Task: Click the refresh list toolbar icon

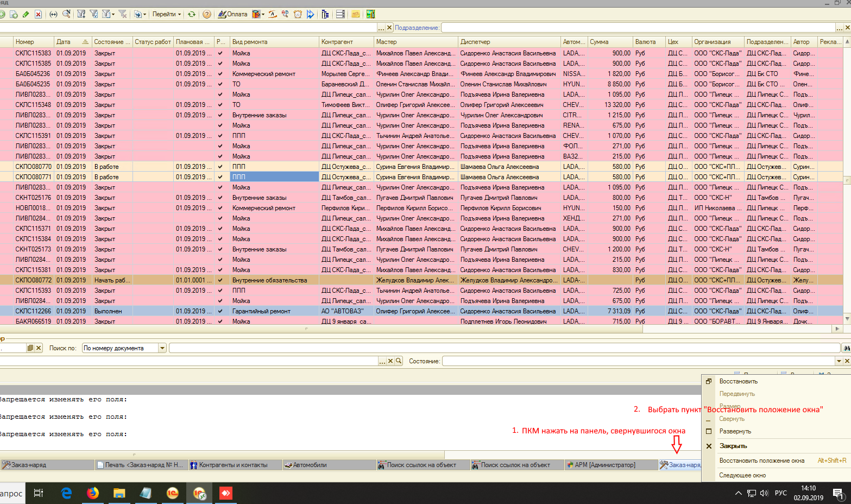Action: coord(192,14)
